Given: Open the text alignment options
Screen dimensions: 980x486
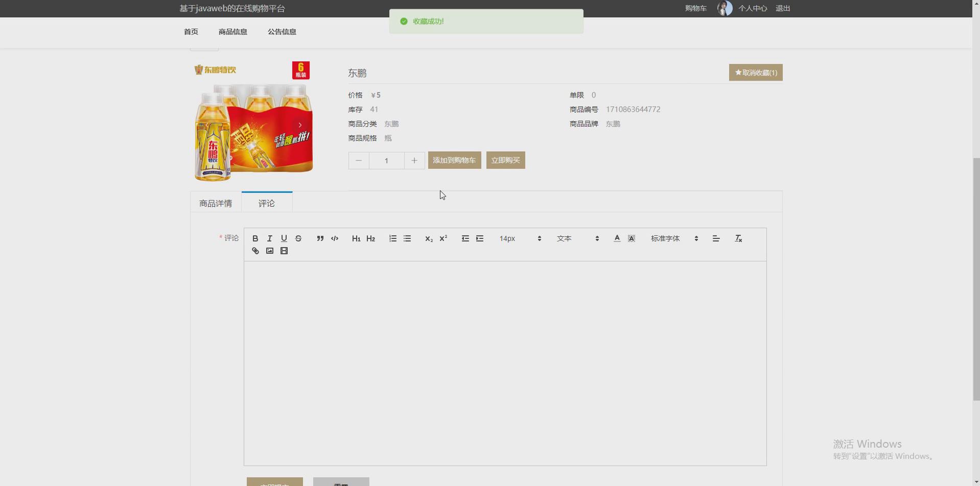Looking at the screenshot, I should [x=716, y=238].
